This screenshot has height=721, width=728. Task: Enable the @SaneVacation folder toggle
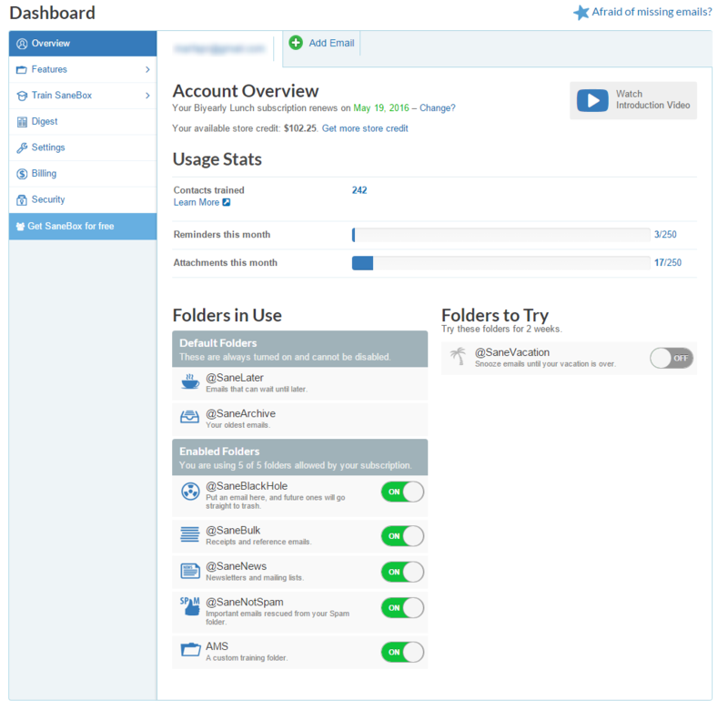[x=672, y=358]
